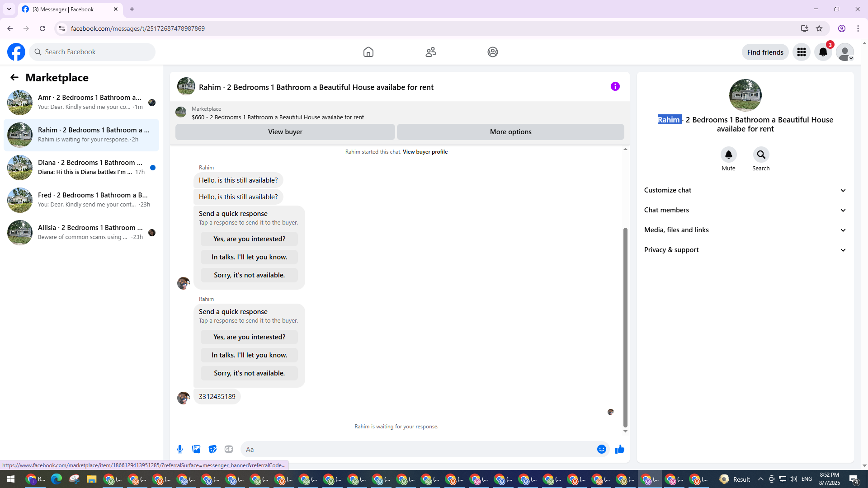The width and height of the screenshot is (868, 488).
Task: Expand Media, files and links section
Action: [745, 230]
